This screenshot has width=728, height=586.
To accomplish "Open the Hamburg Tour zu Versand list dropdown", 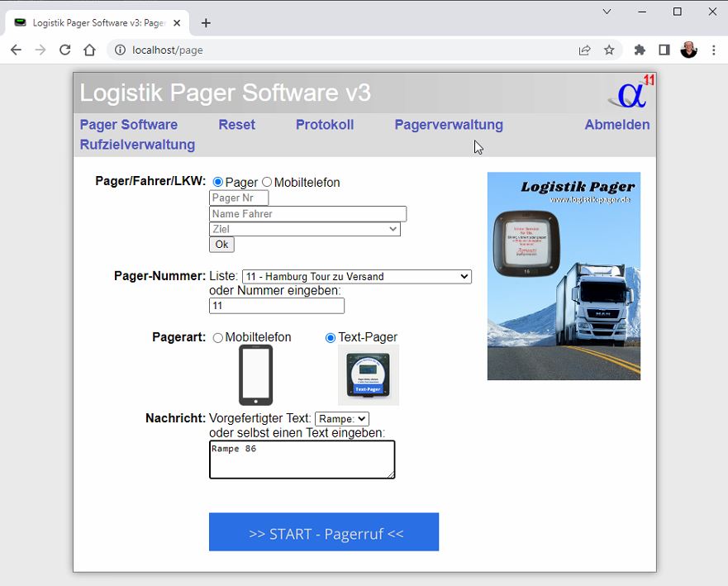I will [355, 276].
